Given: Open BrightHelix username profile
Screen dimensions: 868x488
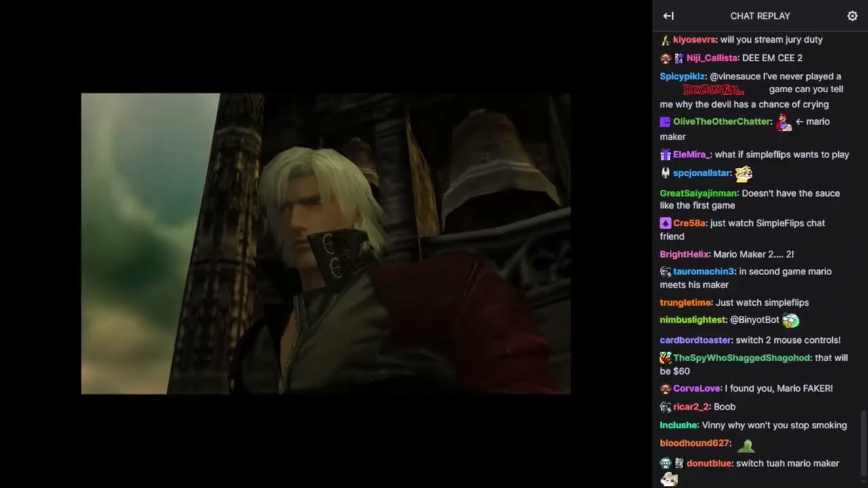Looking at the screenshot, I should coord(684,255).
